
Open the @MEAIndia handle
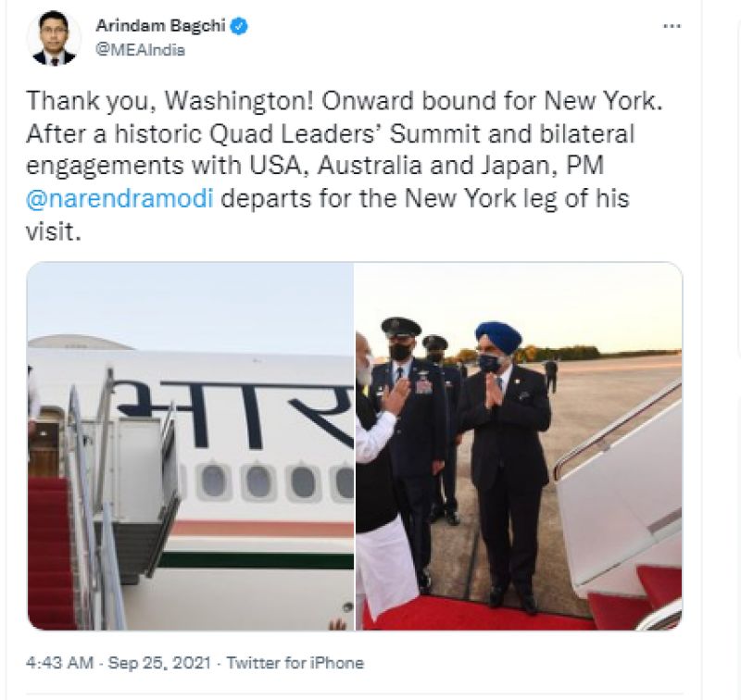coord(141,50)
